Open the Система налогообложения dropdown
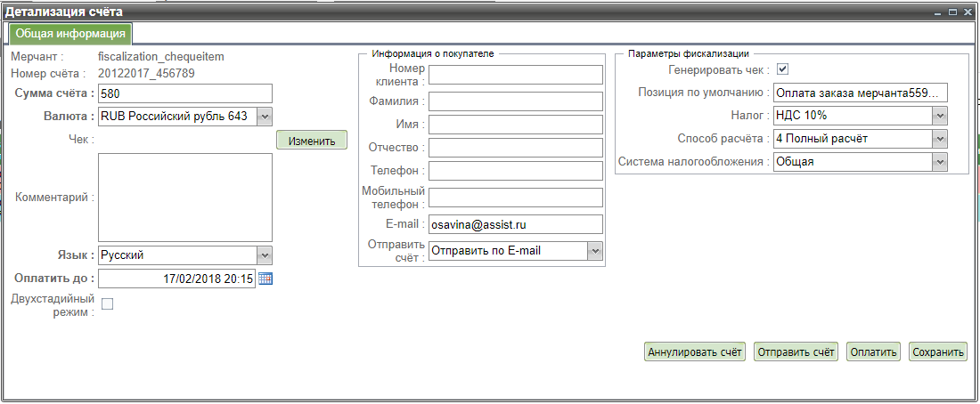The height and width of the screenshot is (404, 980). (939, 162)
